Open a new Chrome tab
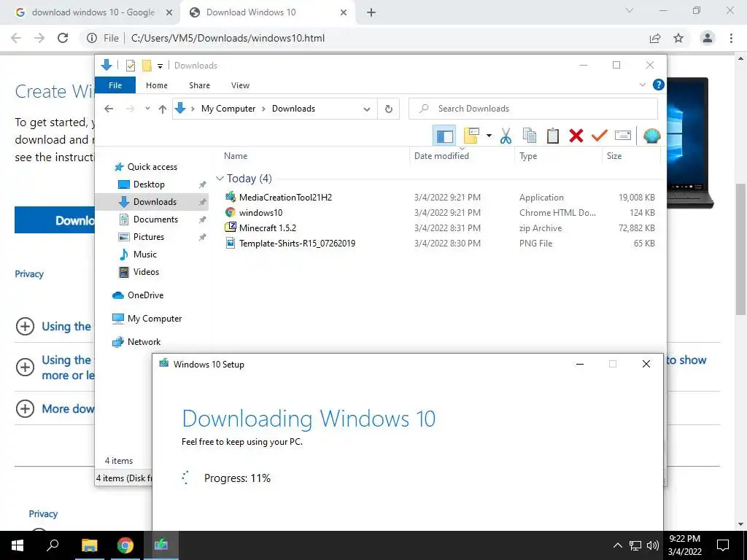Screen dimensions: 747x560 click(371, 13)
